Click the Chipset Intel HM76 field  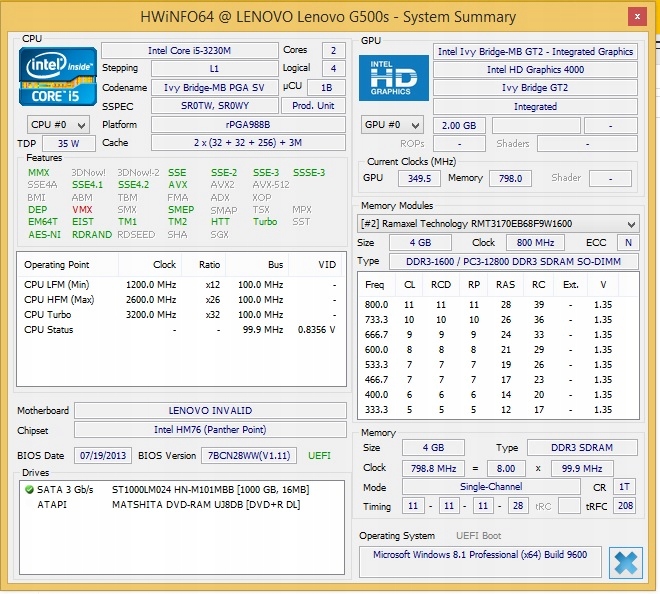pos(210,430)
